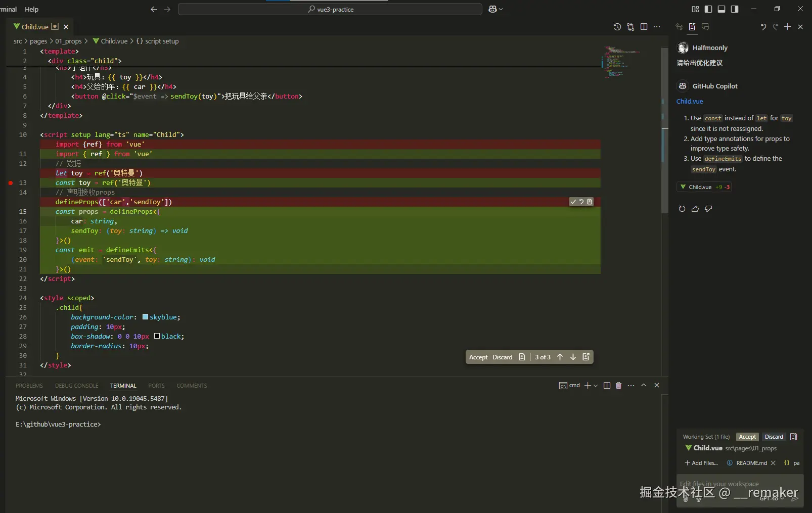This screenshot has width=812, height=513.
Task: Click the split editor right icon
Action: click(x=644, y=27)
